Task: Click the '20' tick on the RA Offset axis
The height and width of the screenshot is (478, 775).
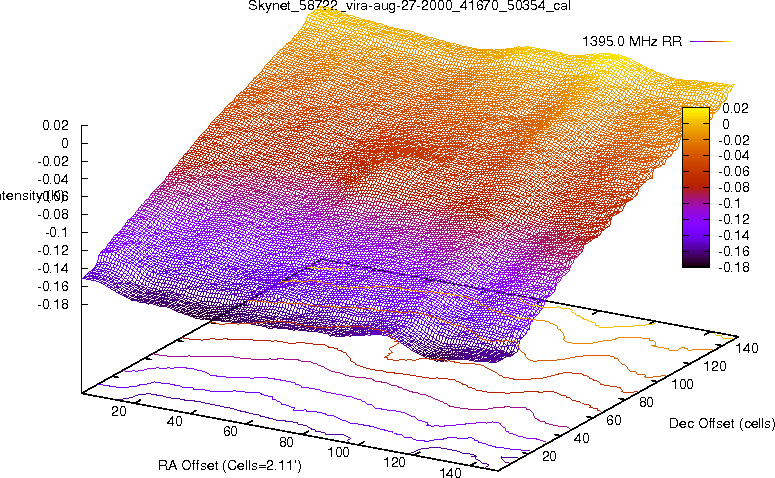Action: point(119,411)
